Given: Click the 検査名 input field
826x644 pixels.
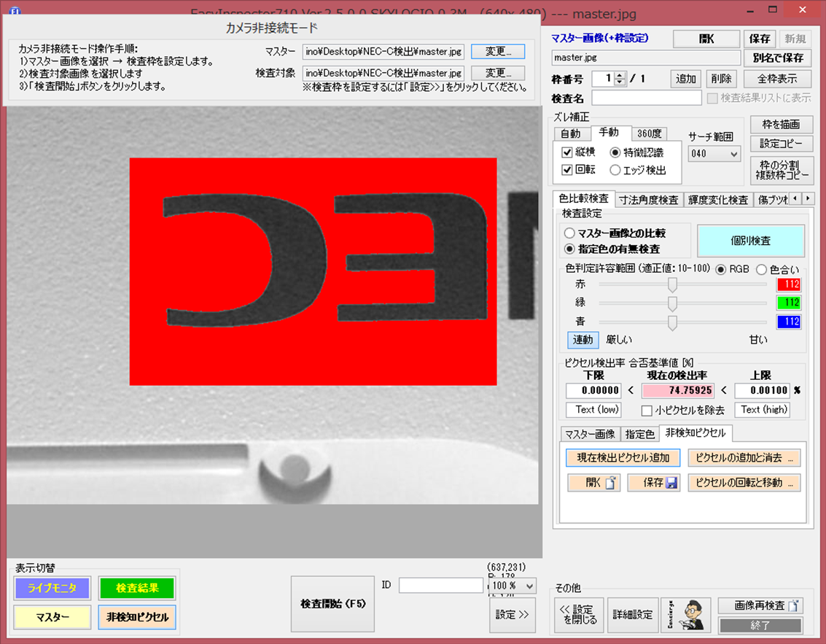Looking at the screenshot, I should [x=647, y=98].
